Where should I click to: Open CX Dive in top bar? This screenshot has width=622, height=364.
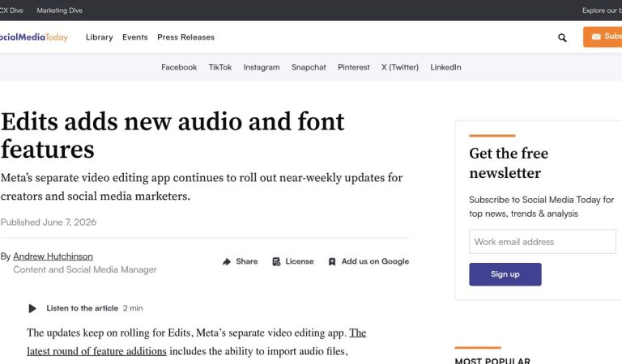point(11,11)
